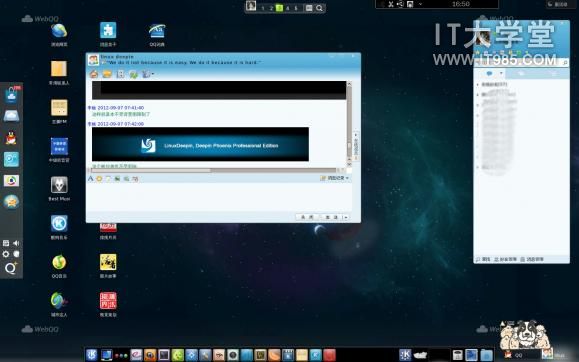Click the search button at buddy panel bottom
Image resolution: width=579 pixels, height=362 pixels.
pyautogui.click(x=483, y=260)
